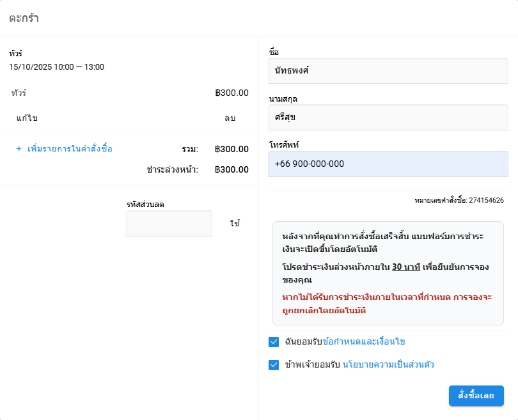
Task: Click the order number 274154626
Action: [x=486, y=200]
